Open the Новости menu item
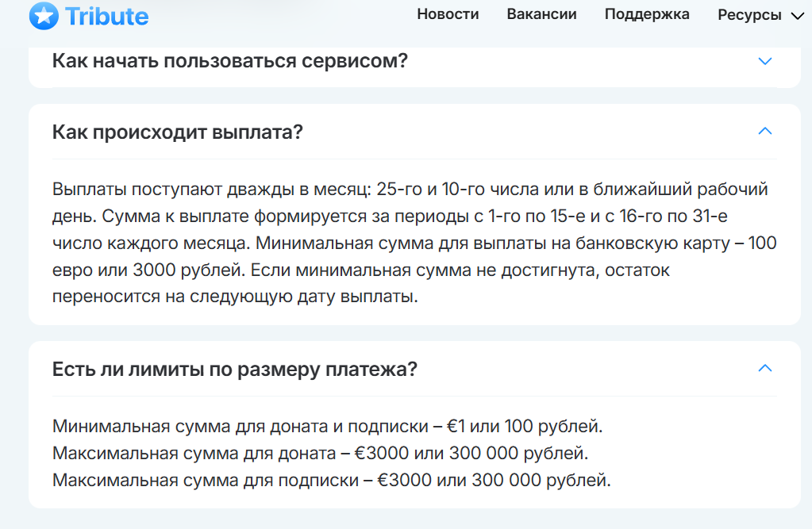 point(448,14)
